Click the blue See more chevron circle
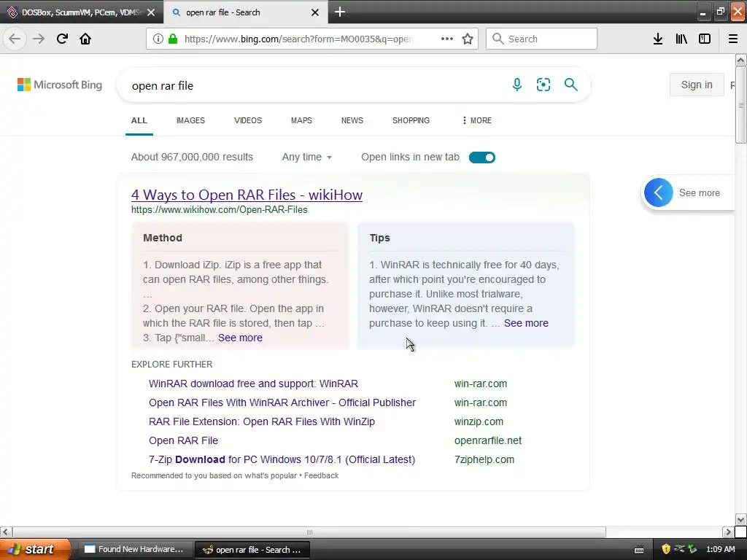 pyautogui.click(x=659, y=192)
